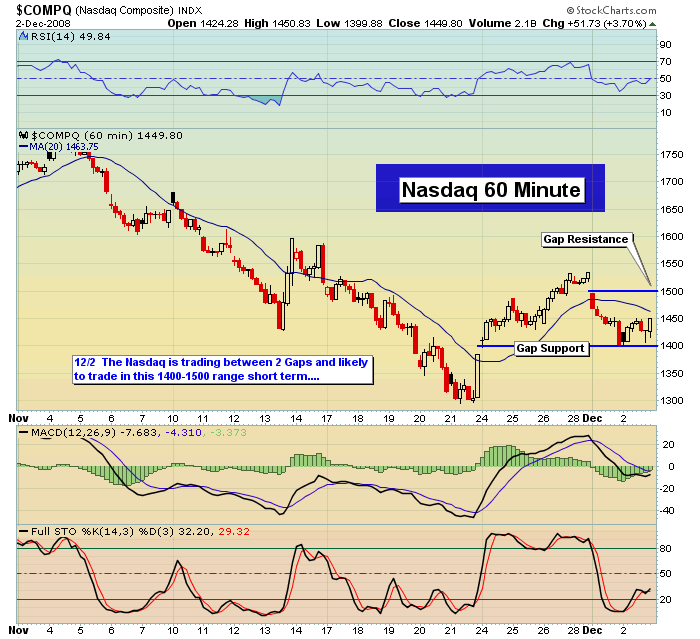Click the Gap Support annotation label
Screen dimensions: 700x639
point(550,348)
